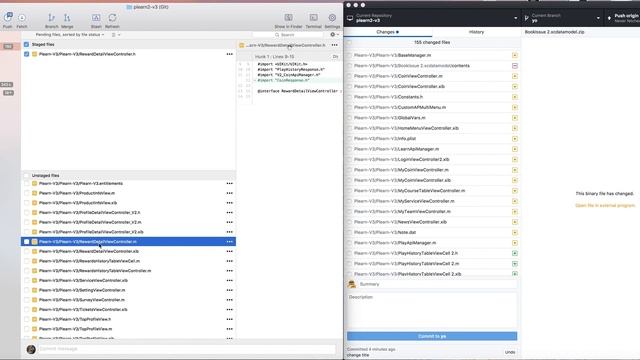The image size is (640, 360).
Task: Click the SourceTree commit message field
Action: [x=187, y=349]
